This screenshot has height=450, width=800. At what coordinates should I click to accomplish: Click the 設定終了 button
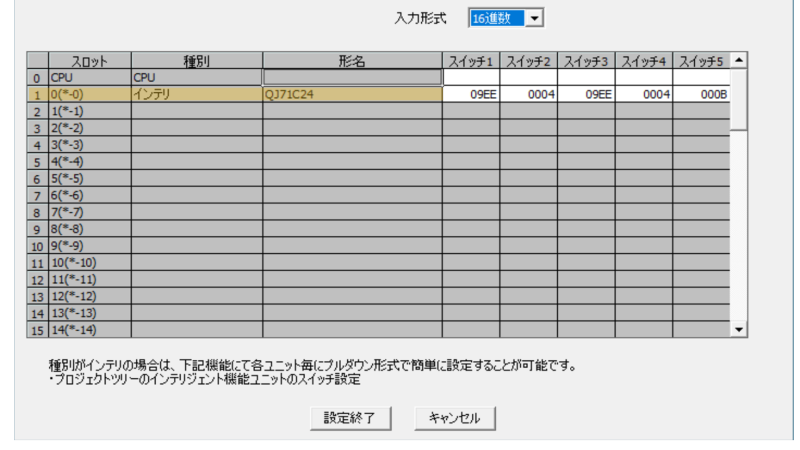349,417
